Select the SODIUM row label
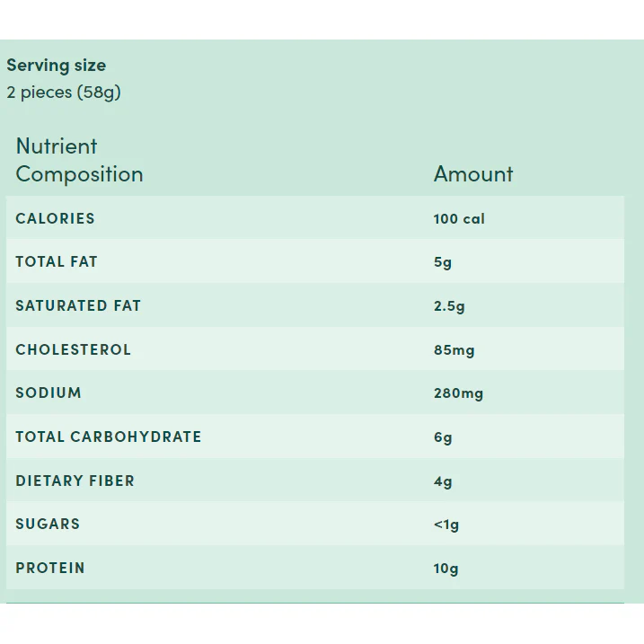The image size is (644, 644). point(49,393)
